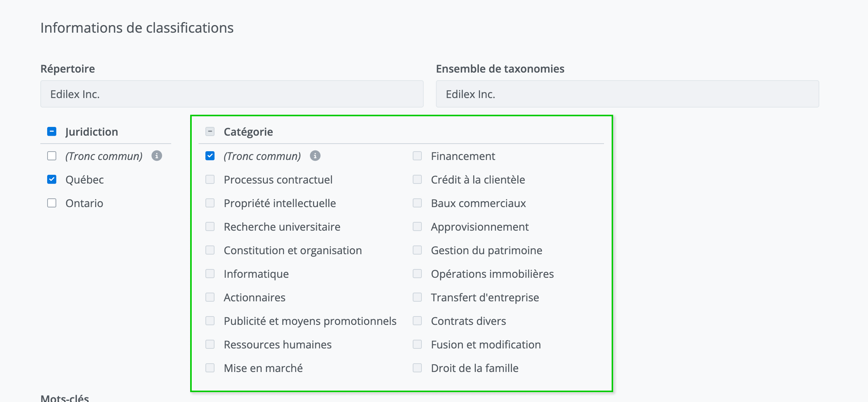
Task: Tick the Contrats divers checkbox
Action: (417, 321)
